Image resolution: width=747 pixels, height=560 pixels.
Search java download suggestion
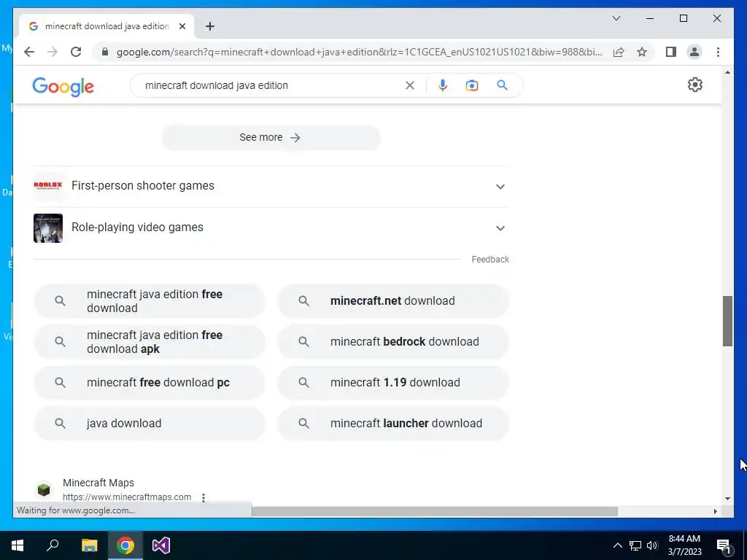150,424
